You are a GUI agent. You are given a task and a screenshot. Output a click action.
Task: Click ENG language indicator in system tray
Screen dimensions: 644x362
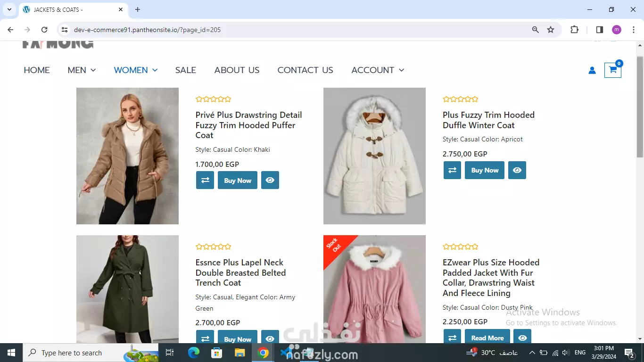pyautogui.click(x=580, y=353)
